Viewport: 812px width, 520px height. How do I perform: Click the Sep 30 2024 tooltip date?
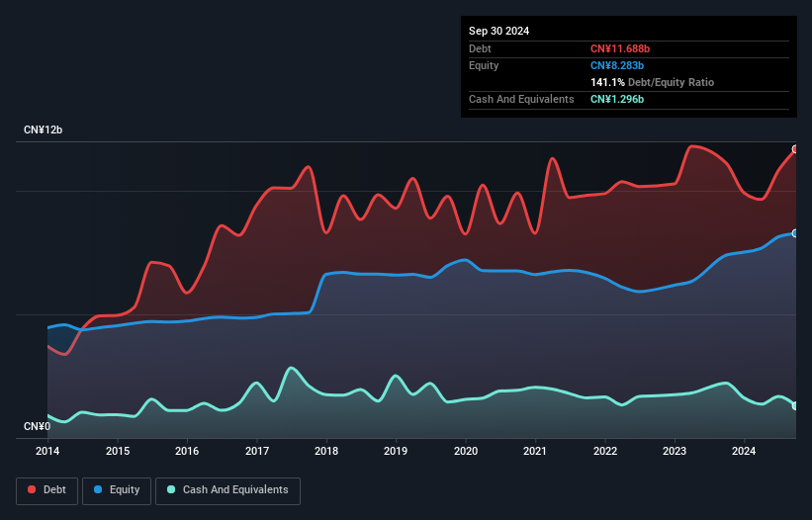click(x=498, y=31)
